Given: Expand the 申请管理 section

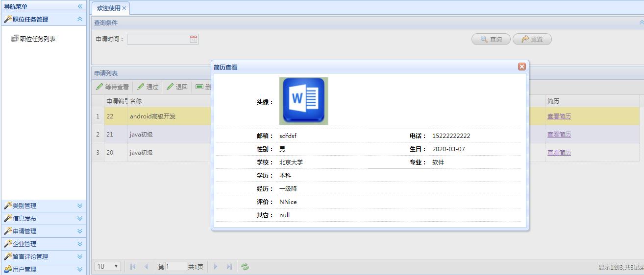Looking at the screenshot, I should coord(80,231).
